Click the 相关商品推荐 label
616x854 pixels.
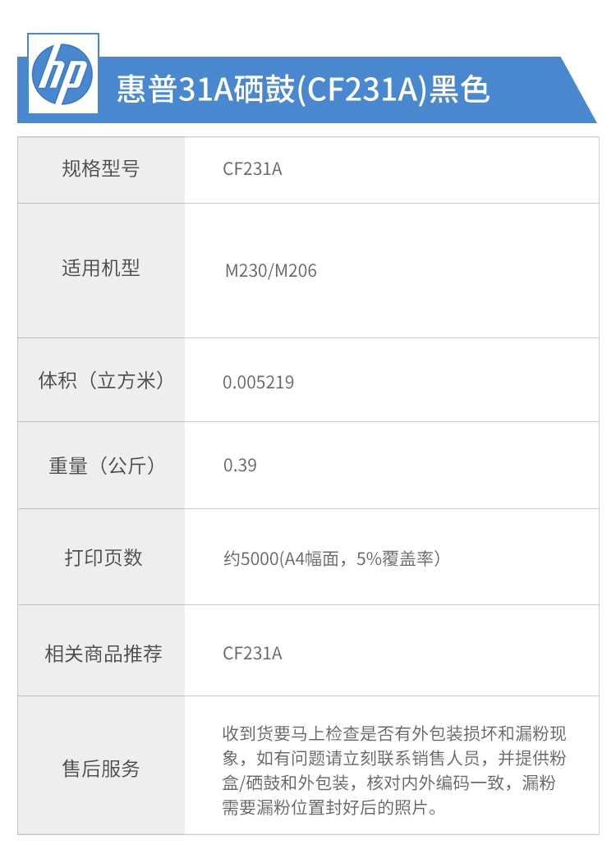tap(103, 654)
